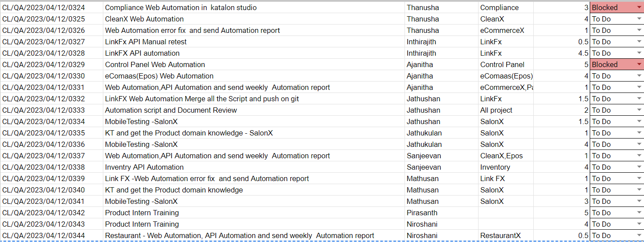Click the 'Inventry API Automation' cell

pos(254,167)
